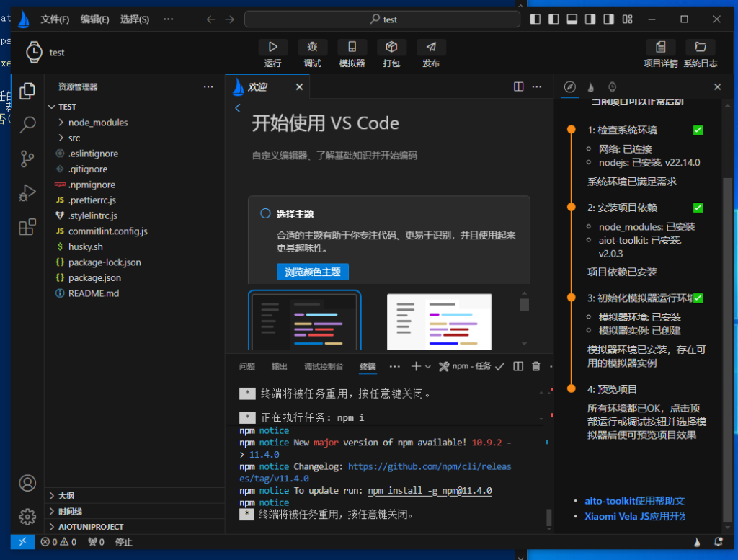Click the test search command box
Viewport: 738px width, 560px height.
tap(382, 19)
